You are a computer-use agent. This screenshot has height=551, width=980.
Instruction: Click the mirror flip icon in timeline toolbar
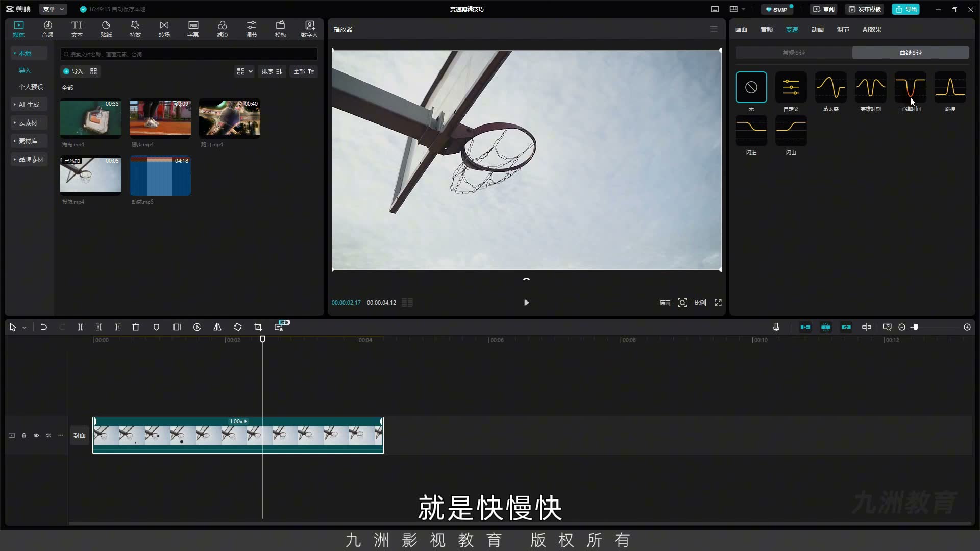pyautogui.click(x=217, y=327)
